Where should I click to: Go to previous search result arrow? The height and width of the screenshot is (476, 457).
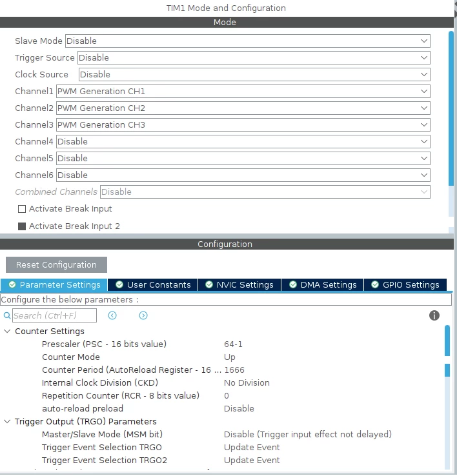click(x=112, y=315)
